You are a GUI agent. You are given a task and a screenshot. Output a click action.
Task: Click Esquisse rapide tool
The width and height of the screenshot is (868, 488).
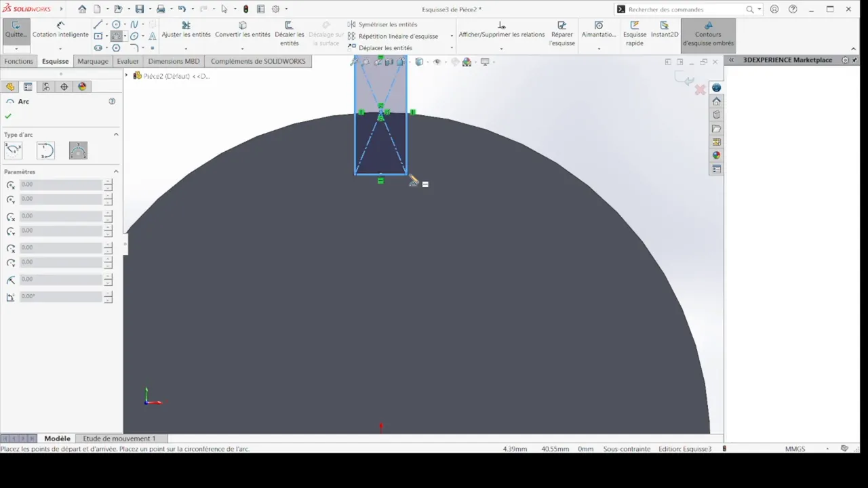635,34
